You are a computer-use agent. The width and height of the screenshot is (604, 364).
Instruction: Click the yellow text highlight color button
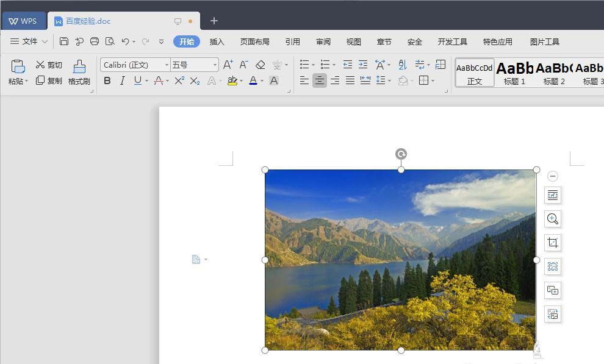coord(232,80)
